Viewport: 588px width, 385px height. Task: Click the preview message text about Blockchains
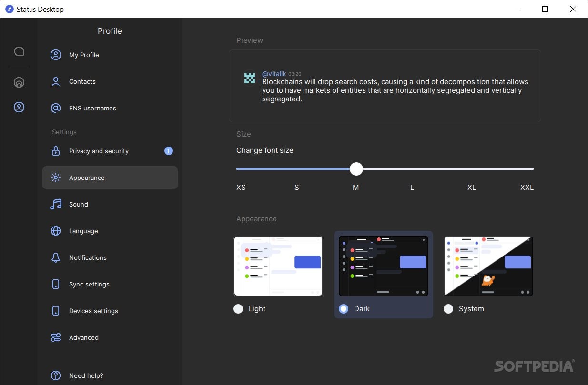(395, 90)
